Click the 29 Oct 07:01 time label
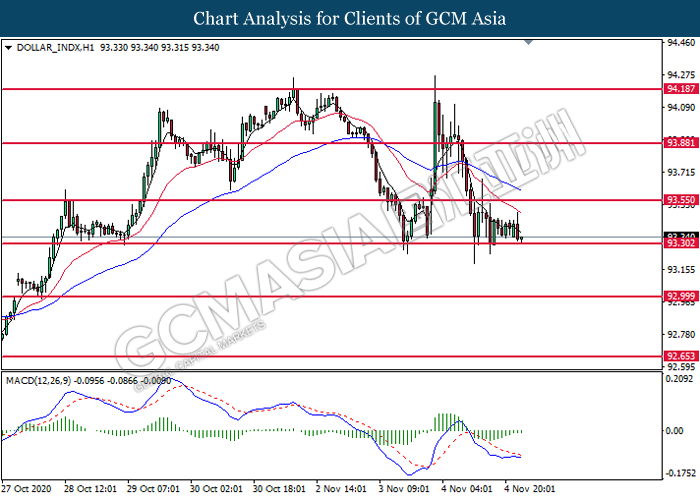700x500 pixels. [x=153, y=489]
